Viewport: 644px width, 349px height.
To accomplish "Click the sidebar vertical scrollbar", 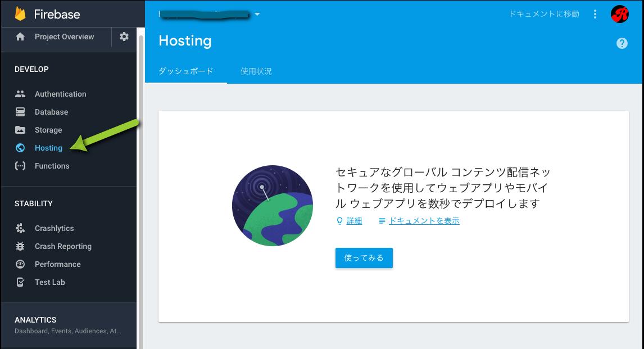I will [x=141, y=192].
